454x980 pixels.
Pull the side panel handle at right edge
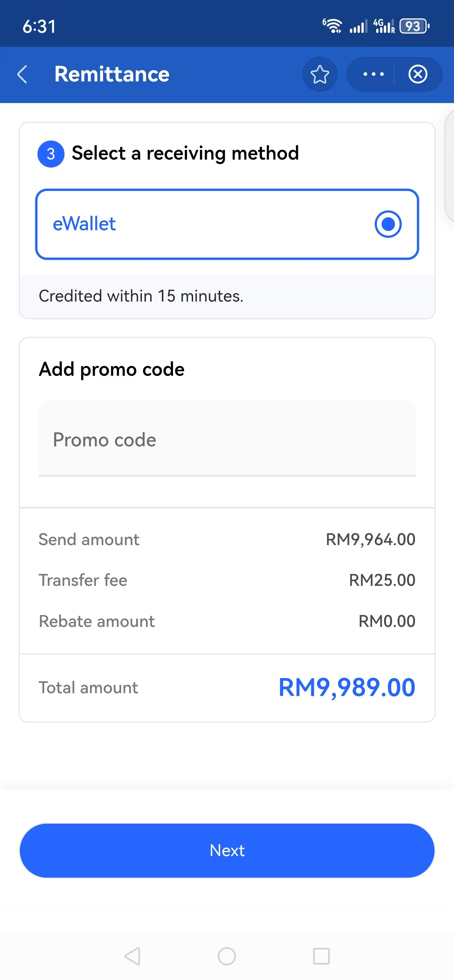tap(450, 166)
